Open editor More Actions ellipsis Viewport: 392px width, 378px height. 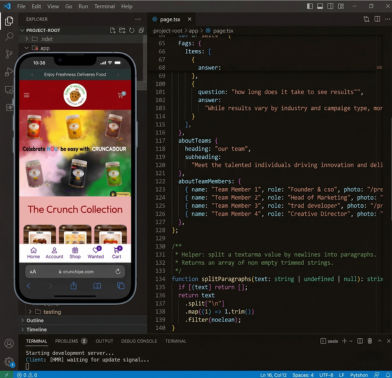[x=388, y=19]
